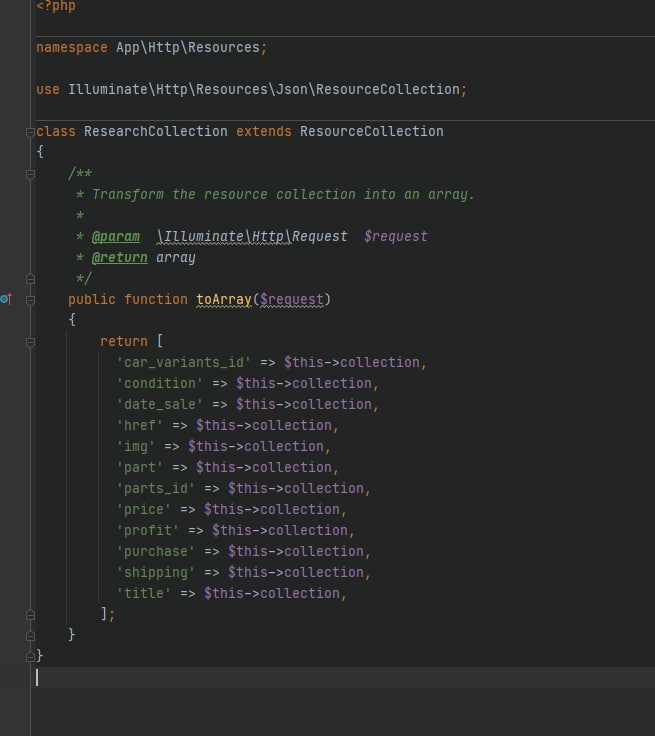Click the 'profit' array key

pyautogui.click(x=147, y=530)
